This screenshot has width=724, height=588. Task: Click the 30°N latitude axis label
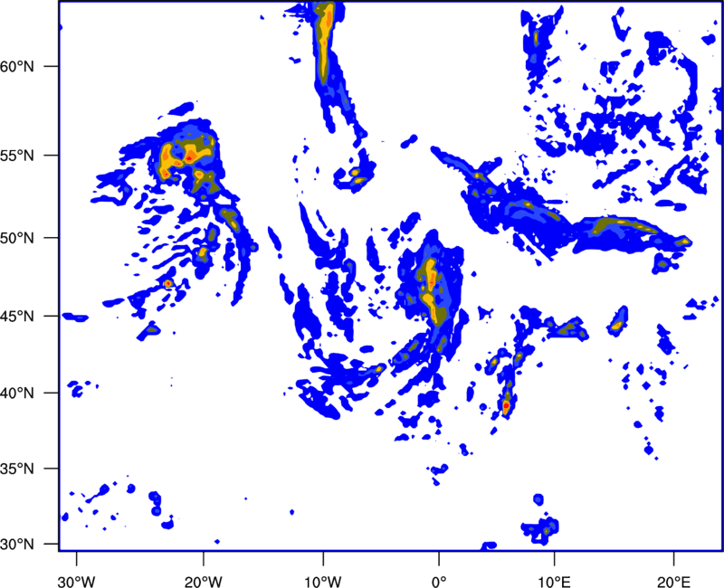(17, 545)
